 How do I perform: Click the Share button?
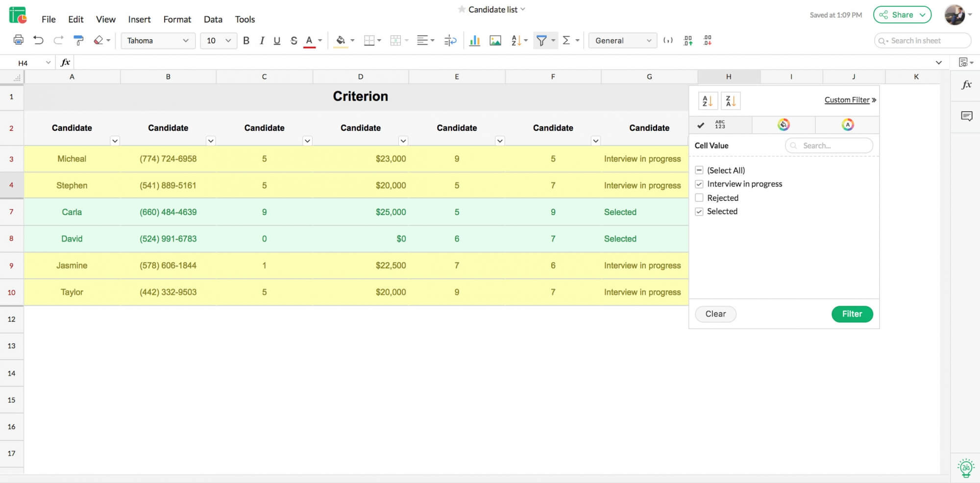[x=902, y=15]
